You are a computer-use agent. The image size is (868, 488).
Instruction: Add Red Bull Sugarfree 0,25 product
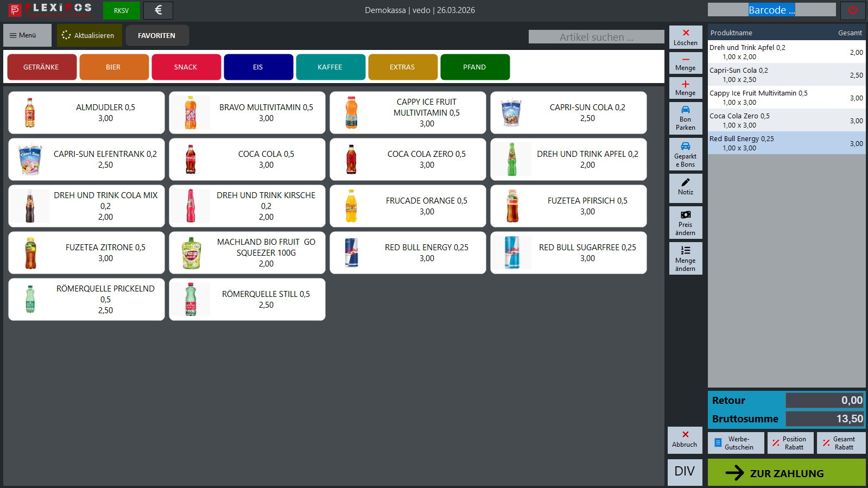[568, 253]
